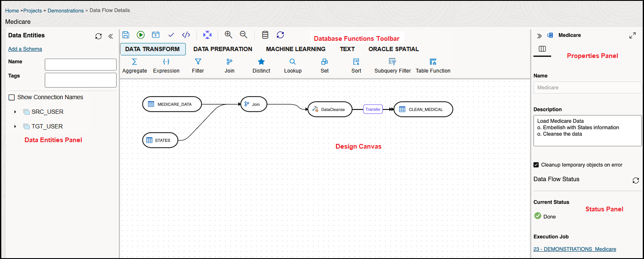Screen dimensions: 644x259
Task: Expand the TGT_USER schema tree
Action: tap(15, 126)
